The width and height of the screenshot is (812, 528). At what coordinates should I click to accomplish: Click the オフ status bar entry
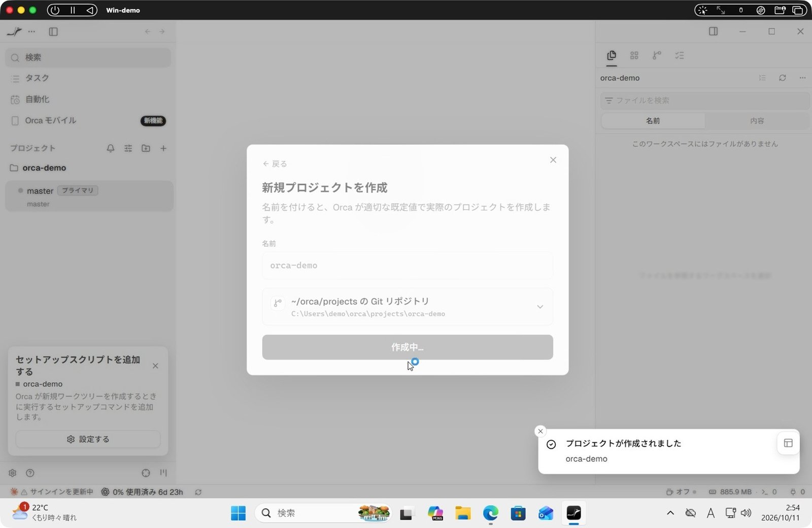pyautogui.click(x=681, y=492)
